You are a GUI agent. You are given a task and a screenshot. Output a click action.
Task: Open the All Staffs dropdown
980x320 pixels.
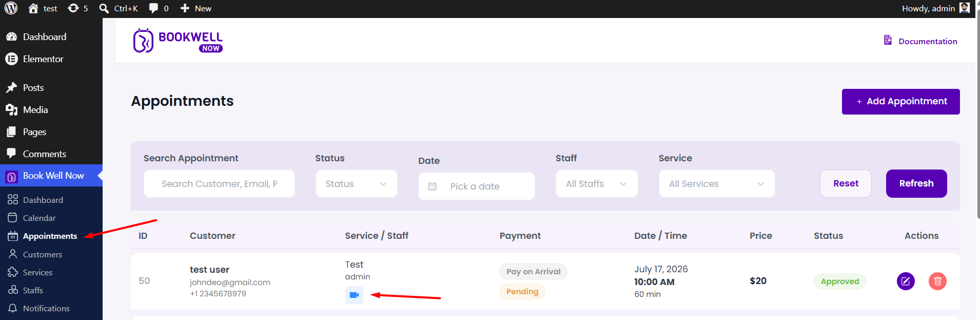[596, 184]
